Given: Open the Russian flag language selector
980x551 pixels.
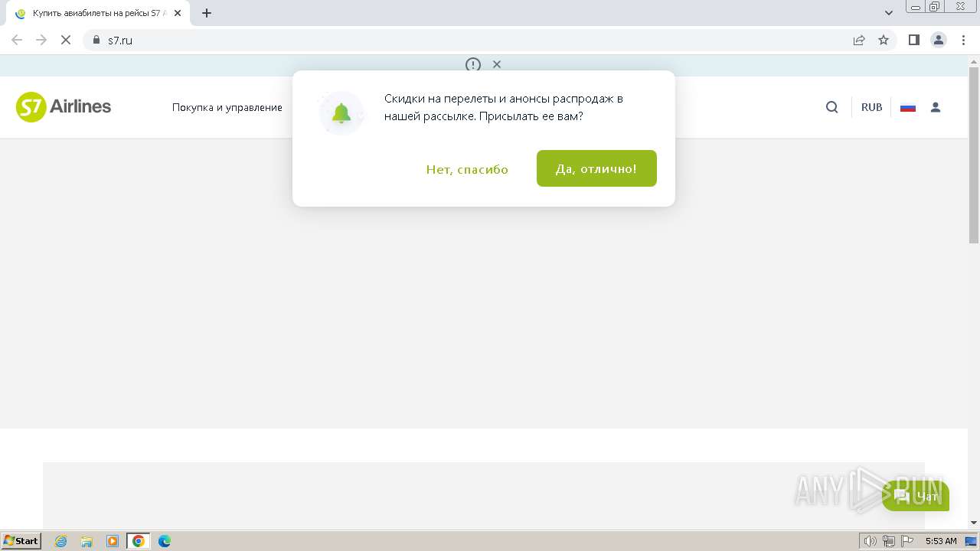Looking at the screenshot, I should pos(908,107).
